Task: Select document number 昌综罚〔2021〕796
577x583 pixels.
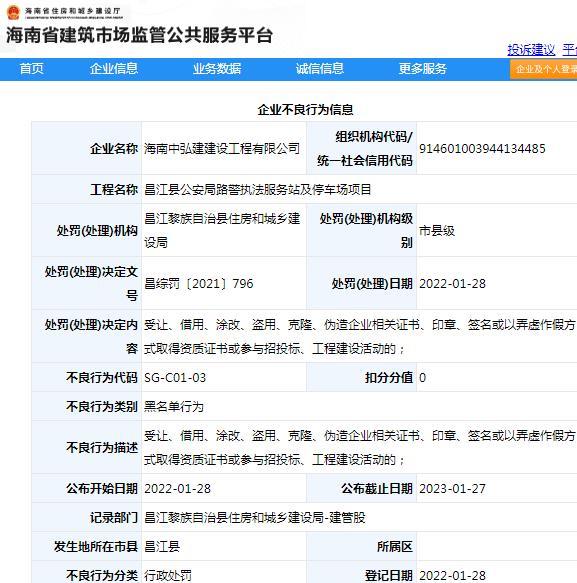Action: click(199, 284)
